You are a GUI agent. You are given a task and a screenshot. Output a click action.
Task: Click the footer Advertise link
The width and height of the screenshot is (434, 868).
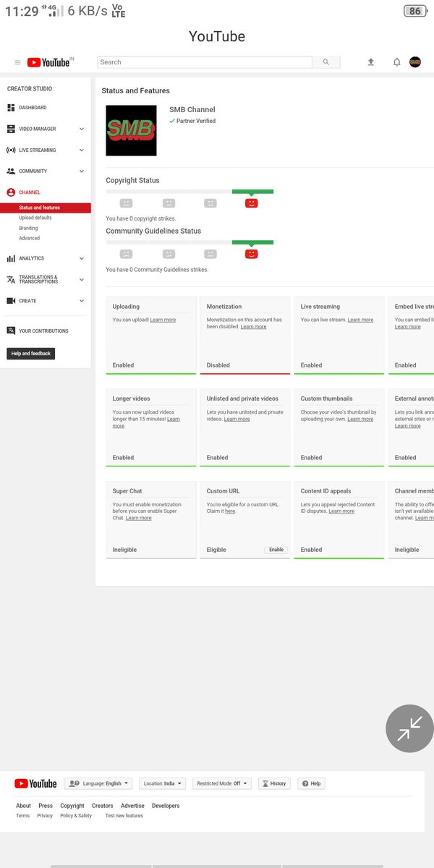132,806
